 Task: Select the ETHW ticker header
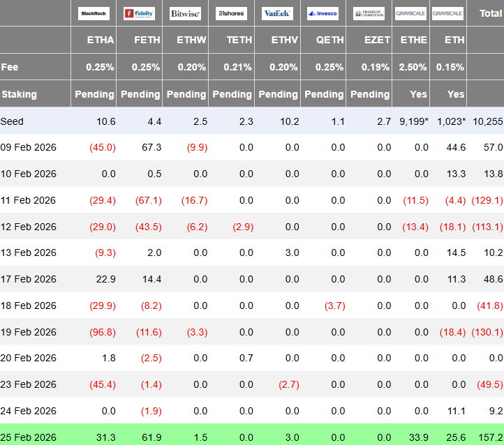(x=191, y=40)
